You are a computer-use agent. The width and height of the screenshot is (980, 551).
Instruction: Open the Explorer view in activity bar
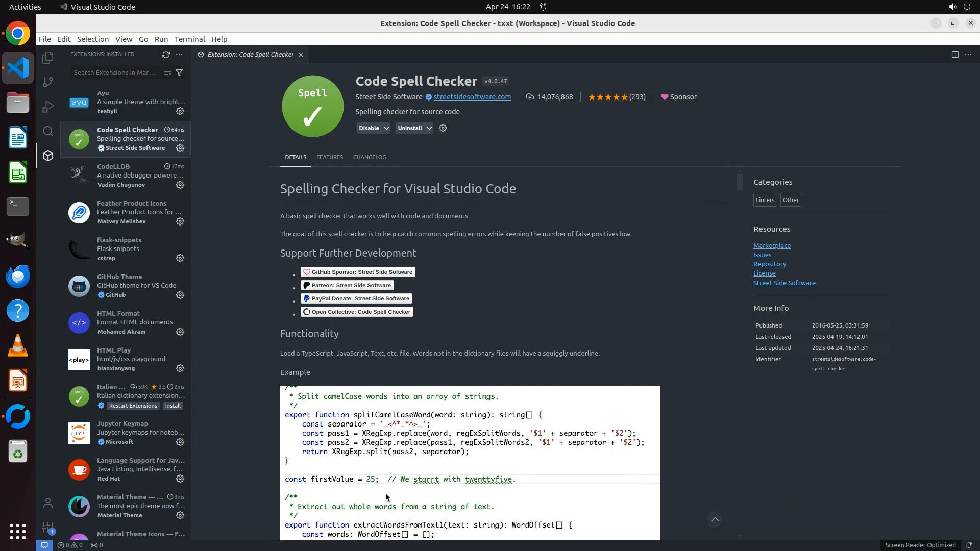click(48, 58)
